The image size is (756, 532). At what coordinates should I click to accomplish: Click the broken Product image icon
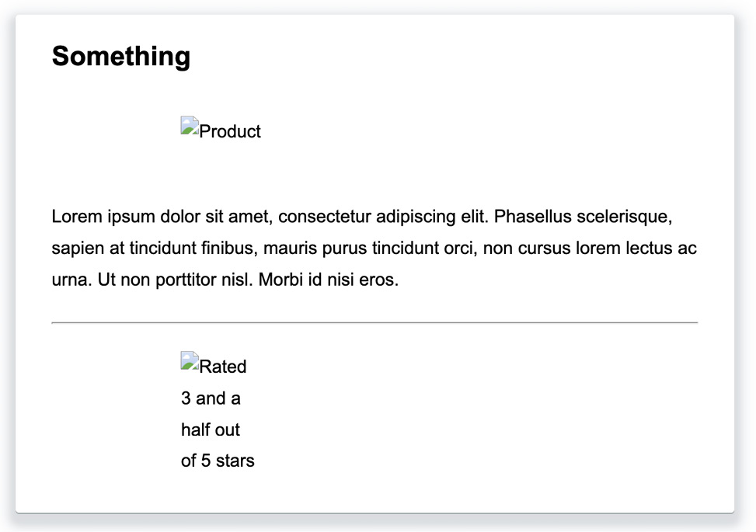click(190, 125)
